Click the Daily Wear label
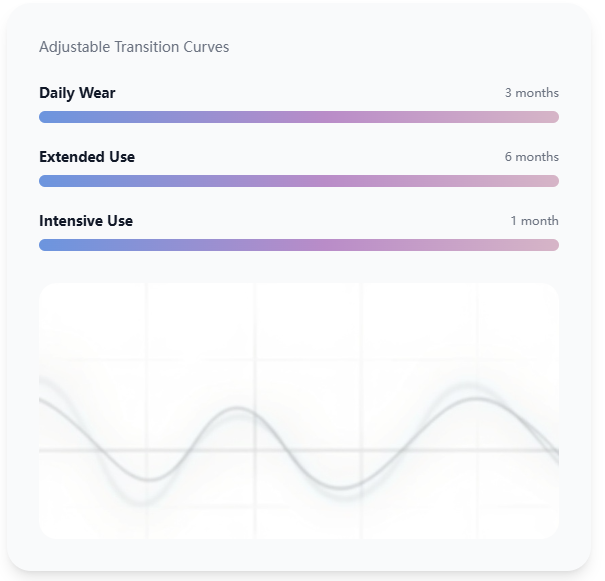This screenshot has width=605, height=581. click(77, 93)
